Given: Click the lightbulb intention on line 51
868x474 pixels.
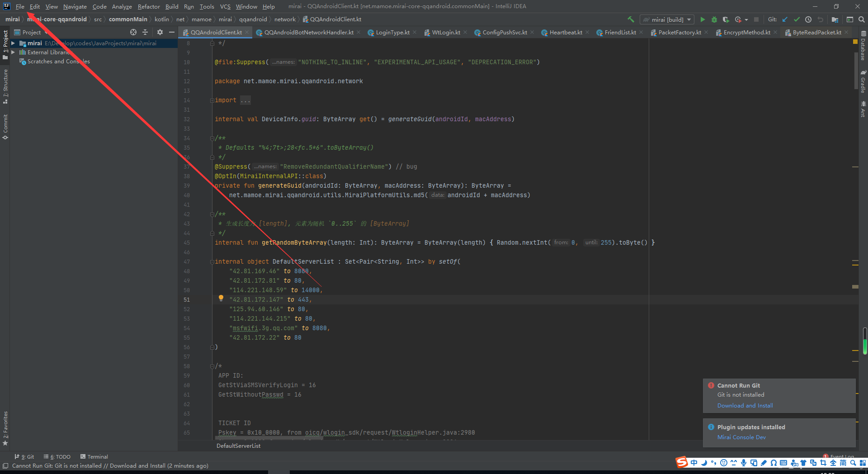Looking at the screenshot, I should [221, 298].
